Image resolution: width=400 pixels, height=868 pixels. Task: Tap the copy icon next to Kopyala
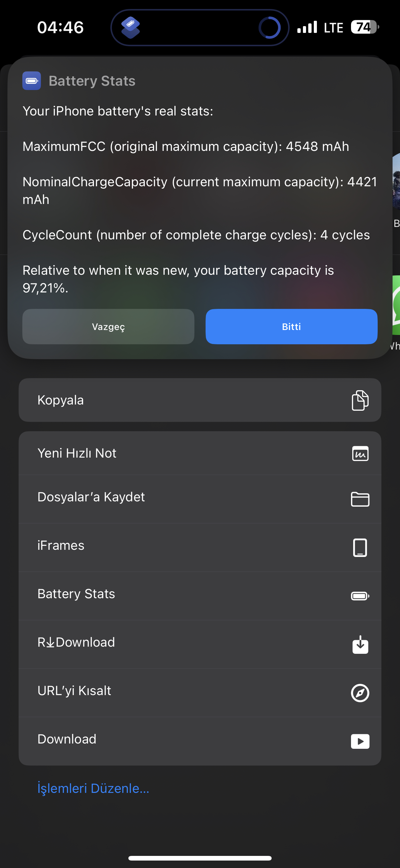click(360, 400)
